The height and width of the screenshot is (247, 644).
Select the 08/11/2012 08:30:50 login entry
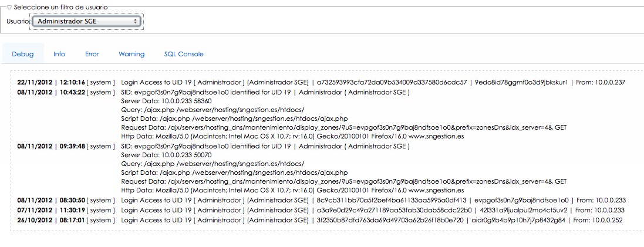pos(322,200)
